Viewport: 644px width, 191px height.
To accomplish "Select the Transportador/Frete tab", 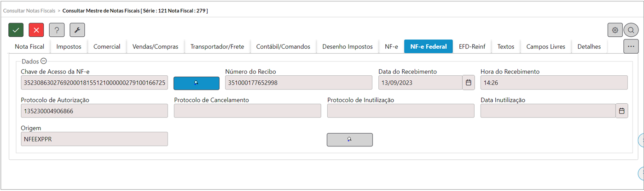I will click(x=217, y=46).
